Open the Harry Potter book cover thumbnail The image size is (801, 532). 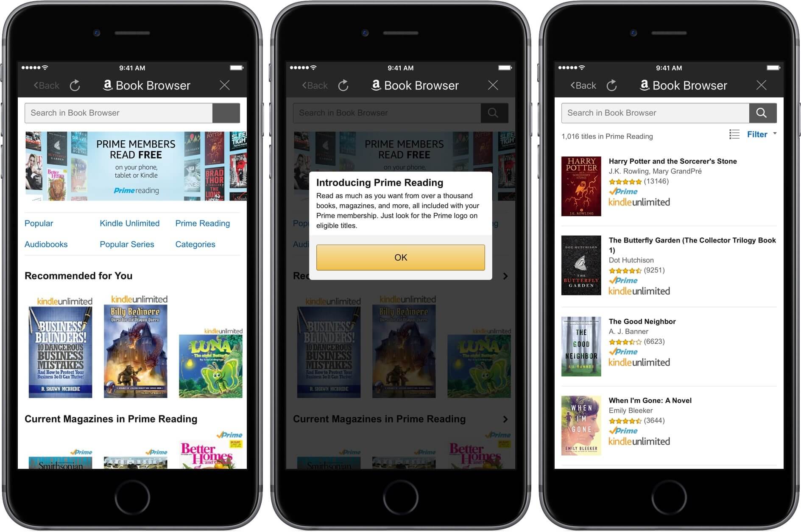coord(581,187)
